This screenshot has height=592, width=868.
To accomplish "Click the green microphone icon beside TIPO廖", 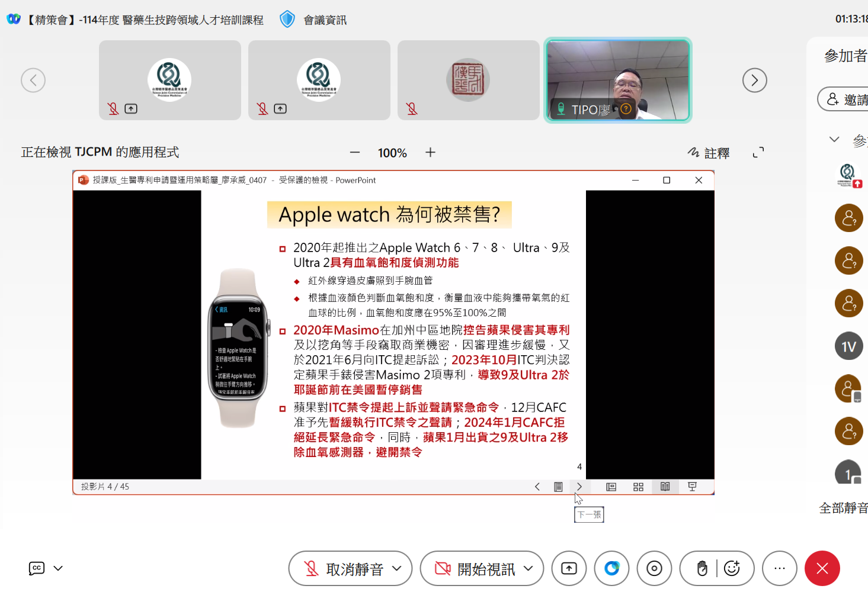I will (x=560, y=109).
